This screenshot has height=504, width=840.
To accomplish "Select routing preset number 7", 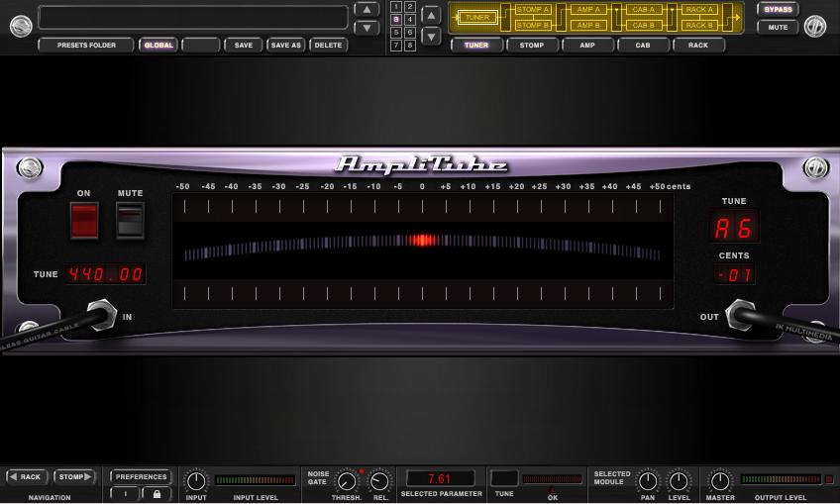I will (396, 45).
